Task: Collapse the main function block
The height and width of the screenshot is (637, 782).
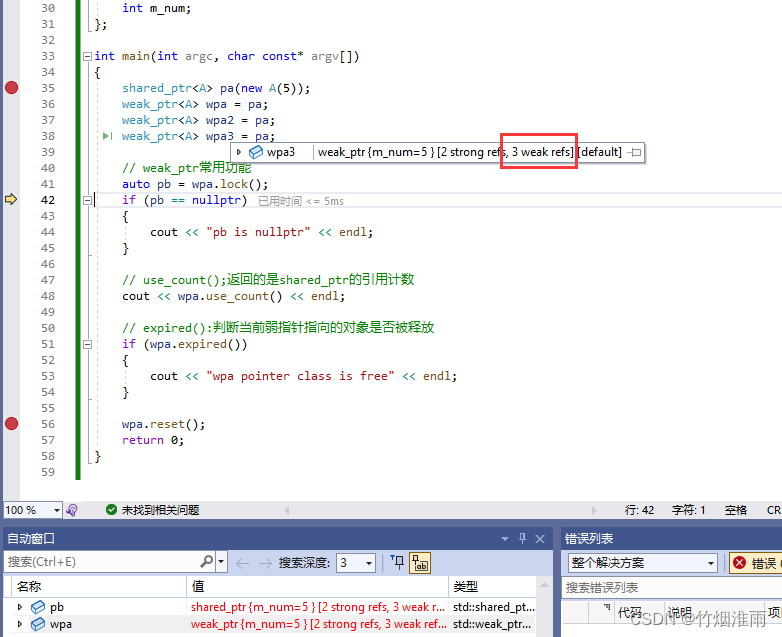Action: tap(87, 56)
